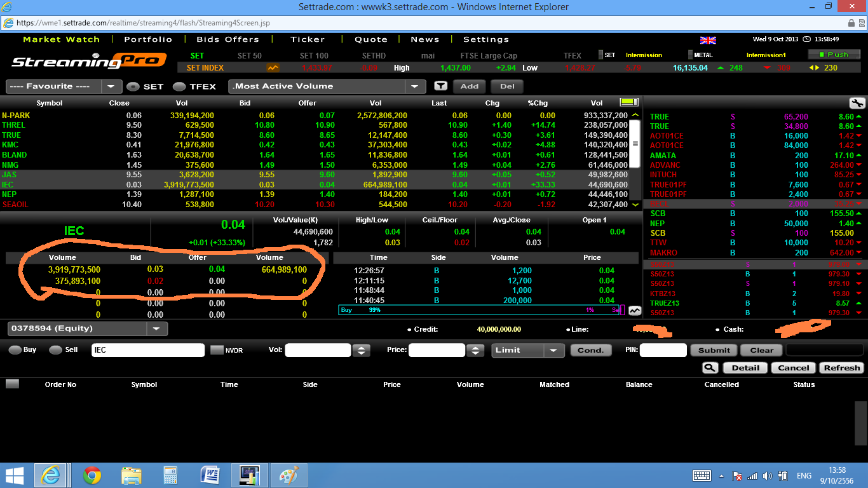Toggle the green battery indicator in table header
This screenshot has height=488, width=868.
(x=628, y=102)
